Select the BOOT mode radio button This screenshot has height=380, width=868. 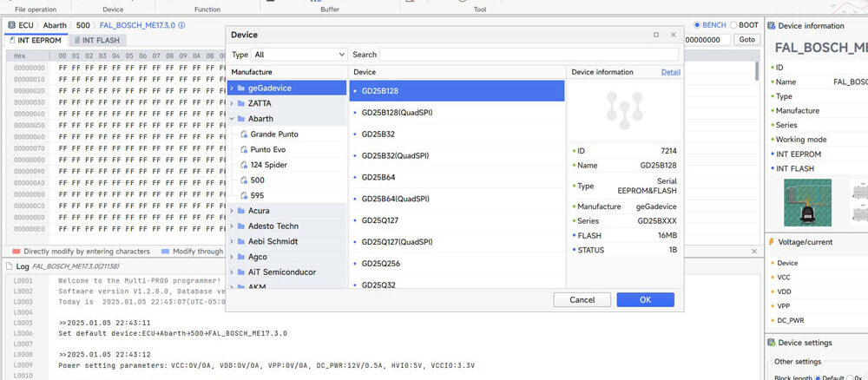tap(733, 25)
